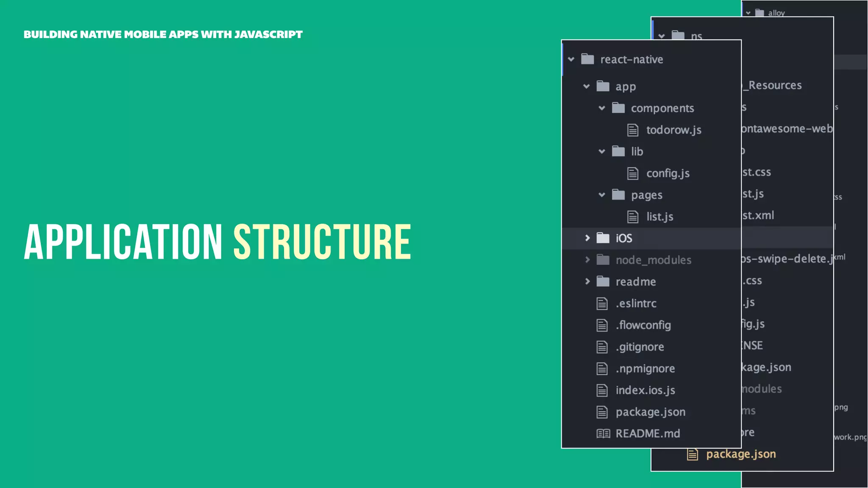This screenshot has height=488, width=868.
Task: Collapse the alloy folder chevron in rear panel
Action: click(748, 13)
